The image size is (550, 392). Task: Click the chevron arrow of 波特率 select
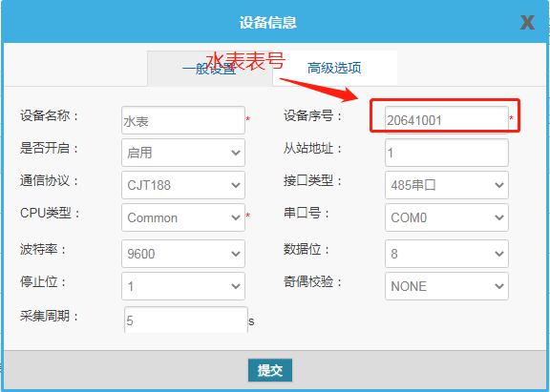[236, 254]
